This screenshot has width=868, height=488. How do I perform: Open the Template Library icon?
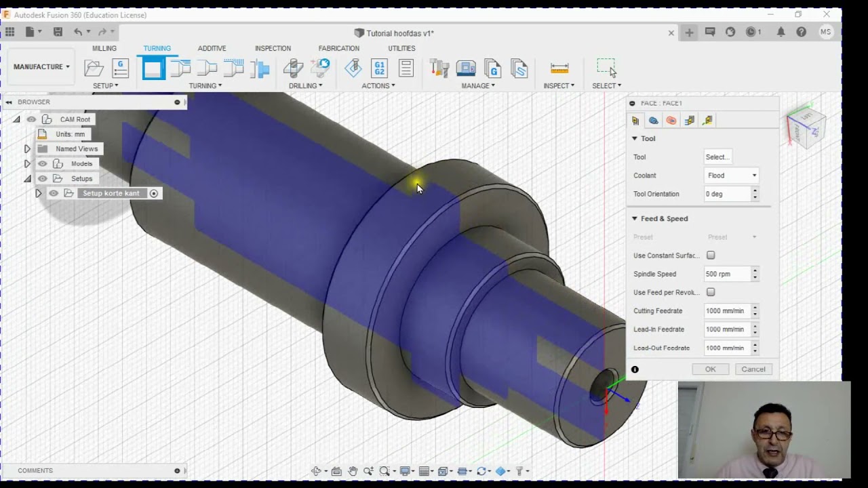(519, 68)
